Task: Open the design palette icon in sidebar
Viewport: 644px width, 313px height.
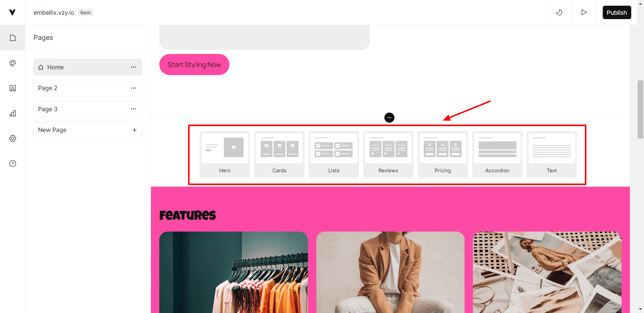Action: (13, 63)
